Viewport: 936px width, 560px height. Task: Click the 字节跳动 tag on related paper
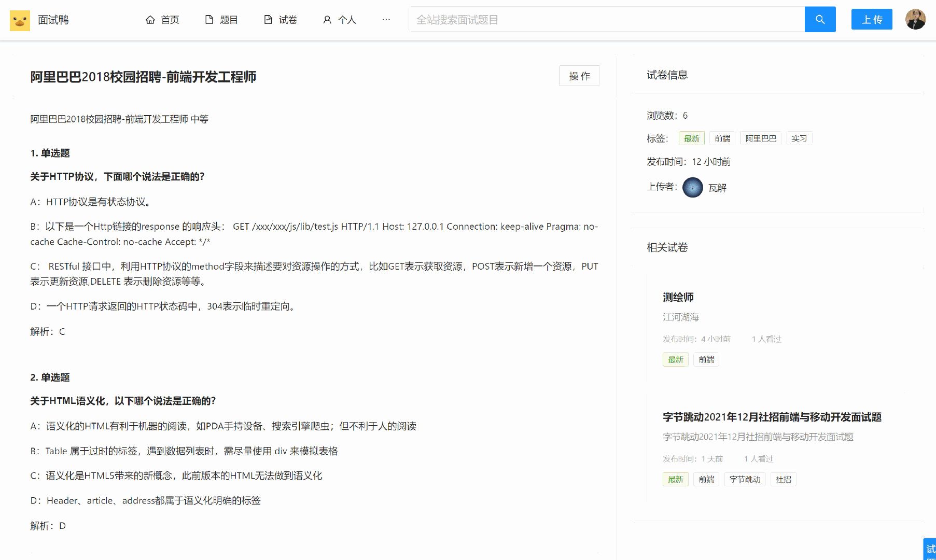(x=745, y=480)
